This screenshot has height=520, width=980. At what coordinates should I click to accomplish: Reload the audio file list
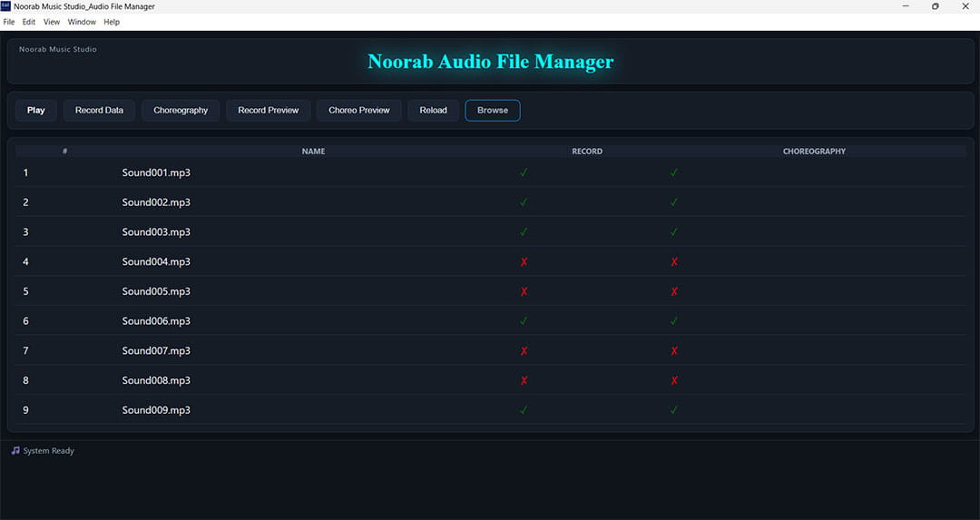pos(433,110)
